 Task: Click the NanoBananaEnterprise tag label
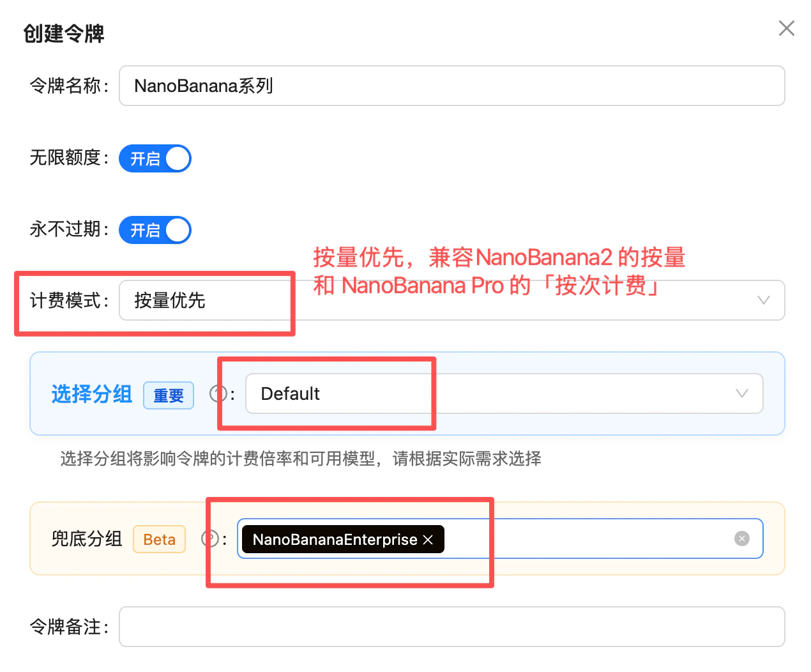[335, 540]
